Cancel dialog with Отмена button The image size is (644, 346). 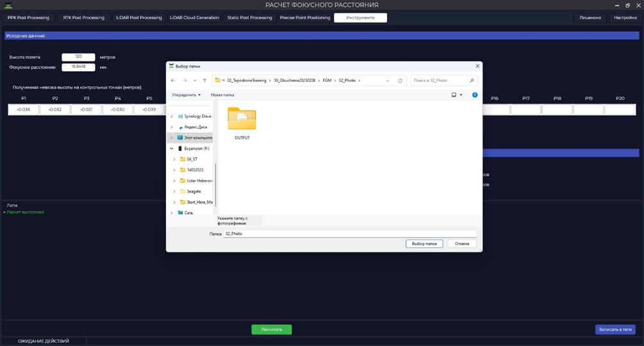point(462,243)
